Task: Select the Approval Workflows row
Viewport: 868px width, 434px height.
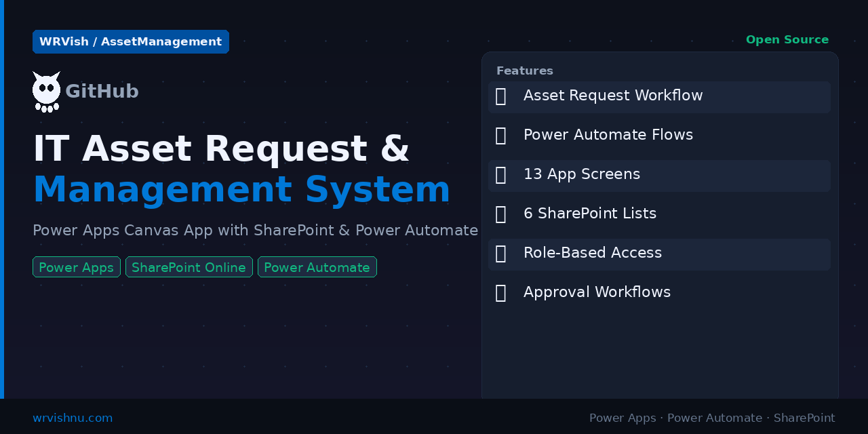Action: click(659, 294)
